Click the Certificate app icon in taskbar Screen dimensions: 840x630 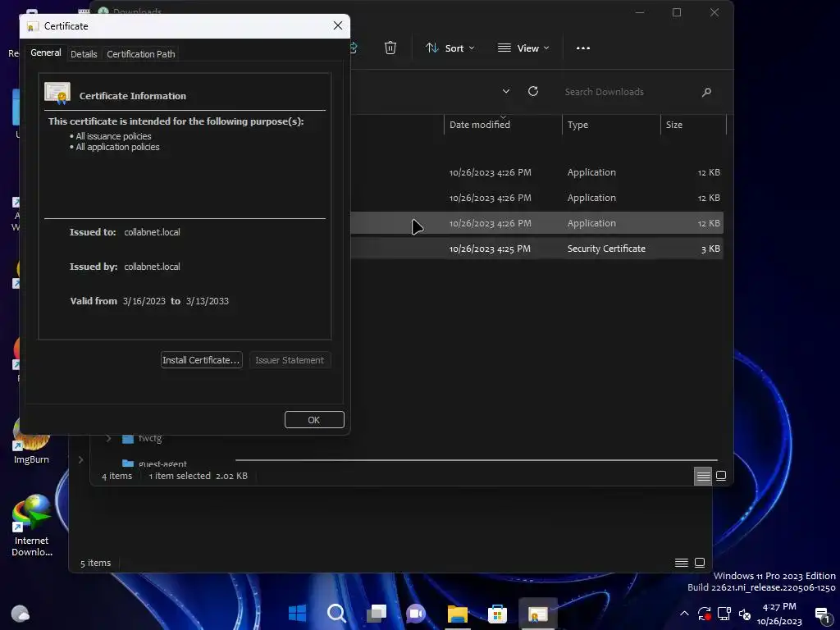[538, 613]
